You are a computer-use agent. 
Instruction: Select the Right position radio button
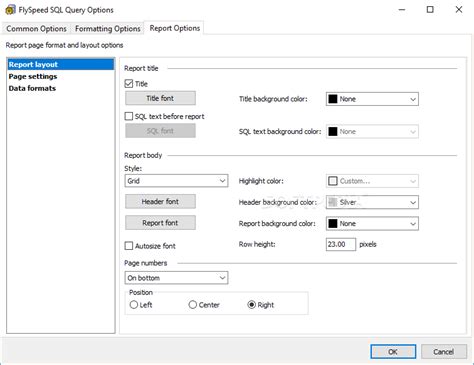tap(252, 305)
